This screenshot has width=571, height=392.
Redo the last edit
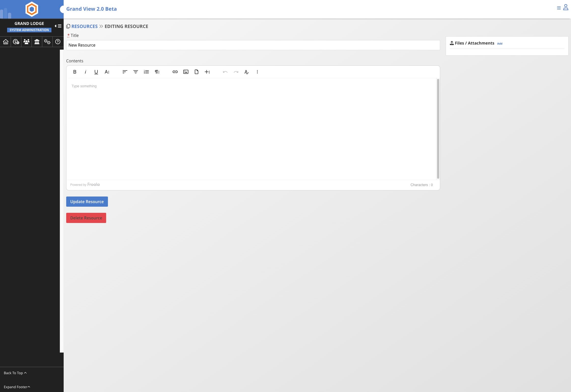tap(236, 72)
